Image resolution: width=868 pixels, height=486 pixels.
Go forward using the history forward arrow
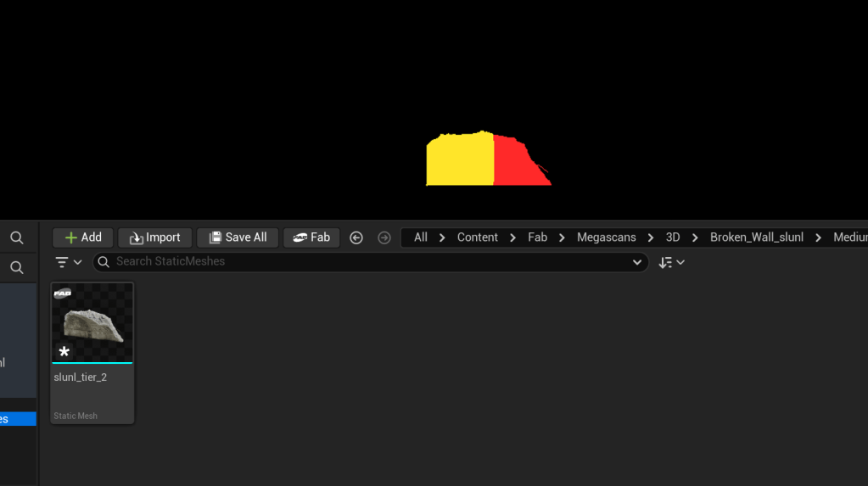(x=384, y=237)
